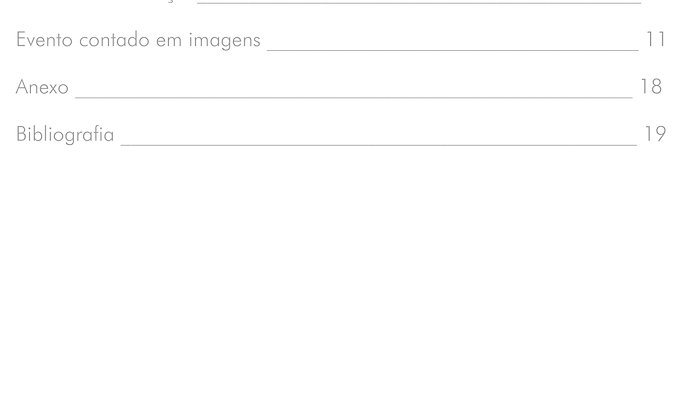Open the "Anexo" contents entry
Image resolution: width=700 pixels, height=416 pixels.
pos(42,87)
